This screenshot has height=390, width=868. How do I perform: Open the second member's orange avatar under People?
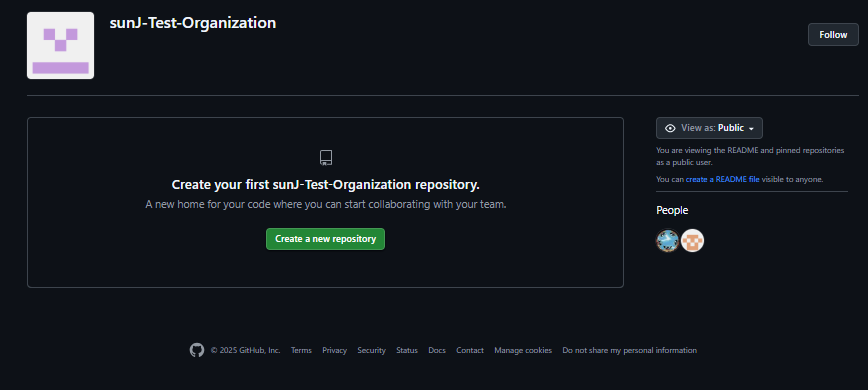tap(693, 241)
